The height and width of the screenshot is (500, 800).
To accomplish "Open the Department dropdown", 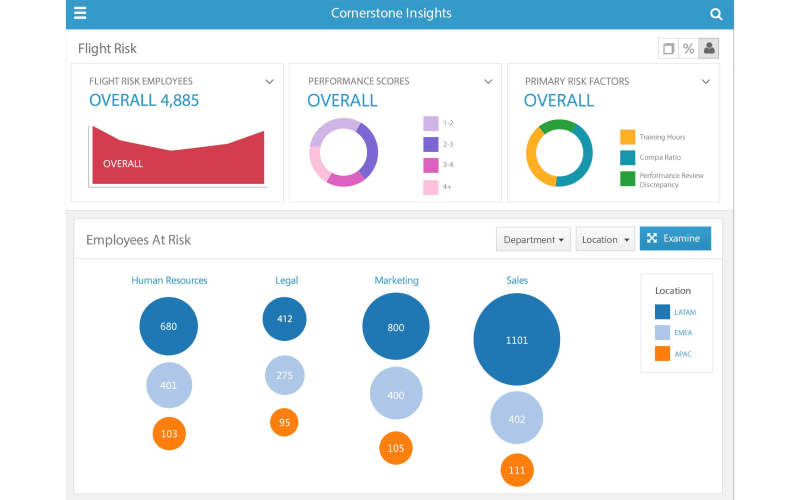I will [x=534, y=240].
